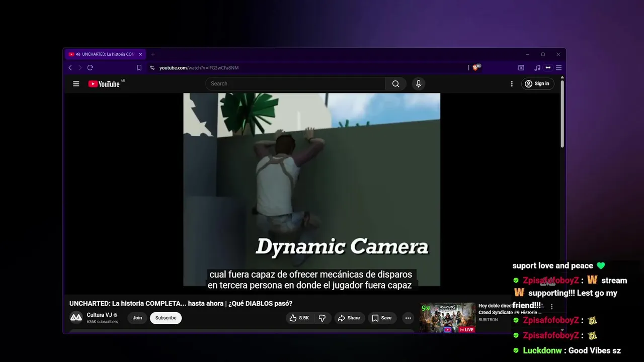The height and width of the screenshot is (362, 644).
Task: Open Brave Shields lion icon
Action: click(x=476, y=67)
